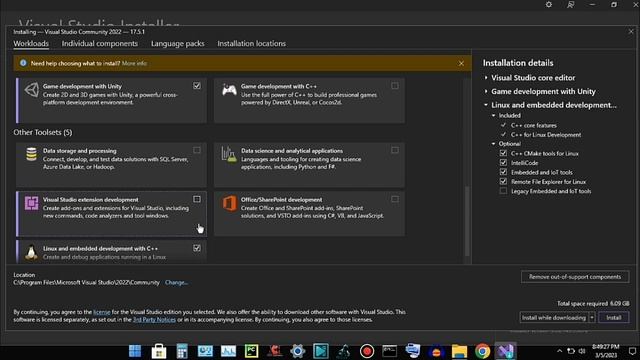Show hidden tray icons chevron
Image resolution: width=640 pixels, height=360 pixels.
(559, 351)
